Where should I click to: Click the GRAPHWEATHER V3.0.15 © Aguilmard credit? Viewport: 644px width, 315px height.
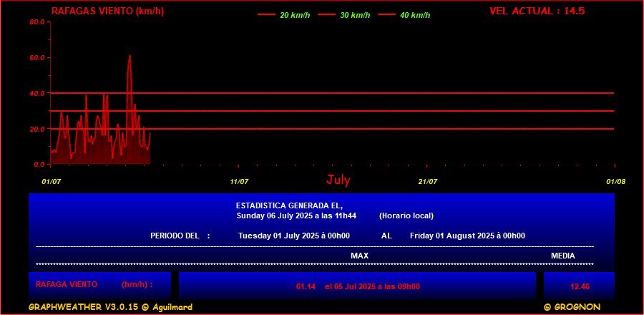point(110,307)
